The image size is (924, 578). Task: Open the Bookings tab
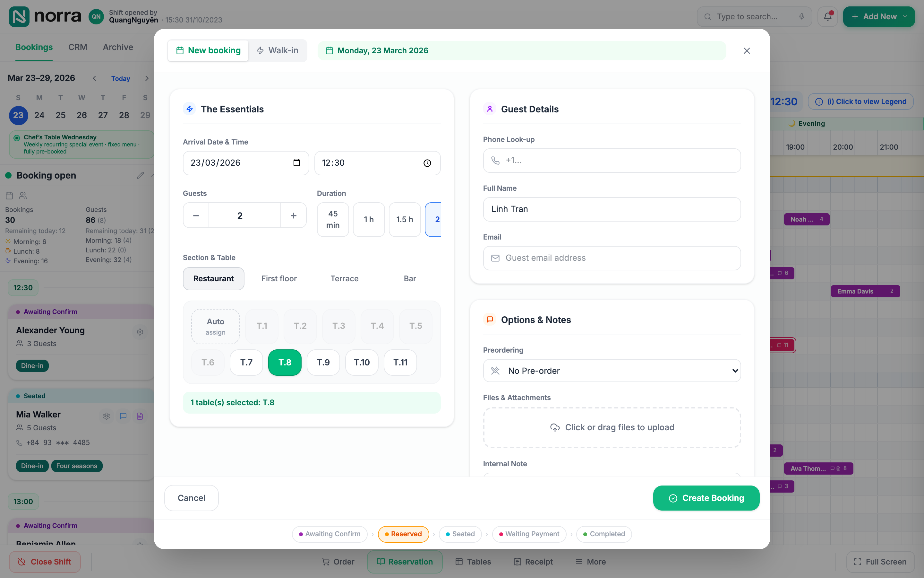(34, 47)
